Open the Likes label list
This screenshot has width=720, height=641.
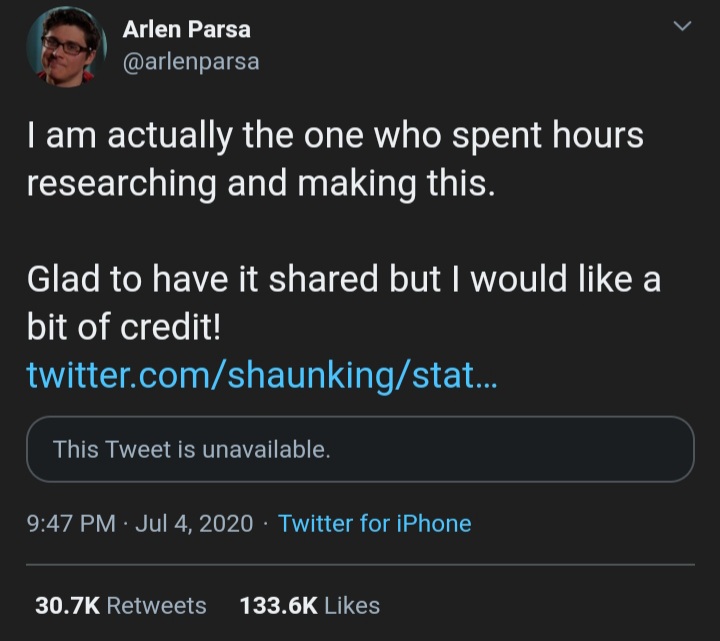tap(353, 605)
